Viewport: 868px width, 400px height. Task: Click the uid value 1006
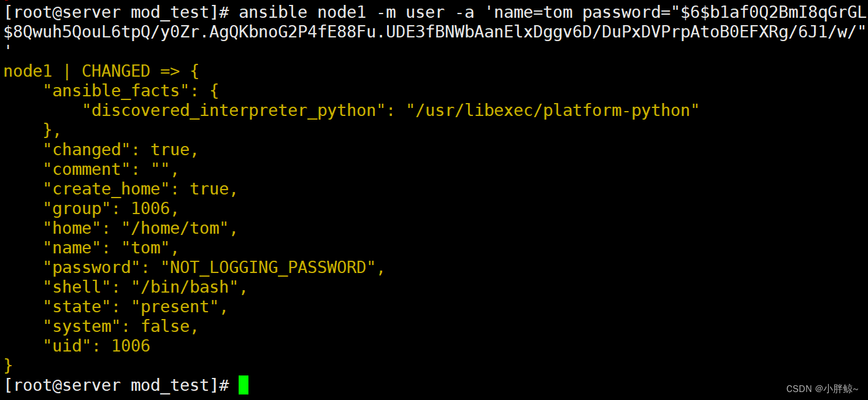pos(131,346)
